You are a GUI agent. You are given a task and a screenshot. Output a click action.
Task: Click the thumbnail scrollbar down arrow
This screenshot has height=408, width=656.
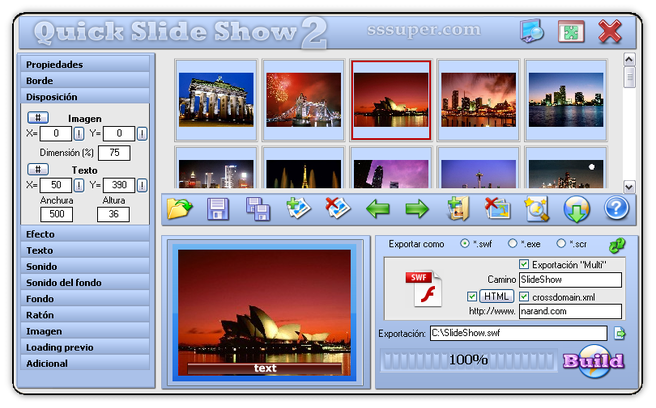pyautogui.click(x=629, y=187)
